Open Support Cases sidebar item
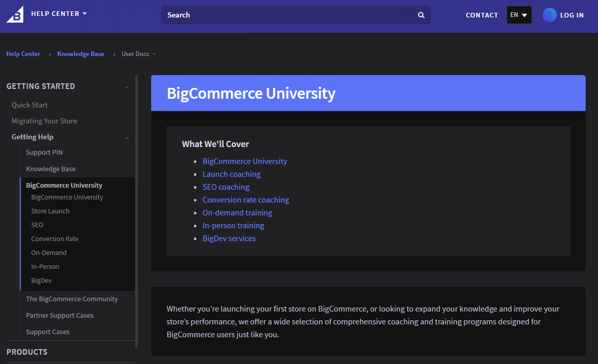 click(x=48, y=332)
